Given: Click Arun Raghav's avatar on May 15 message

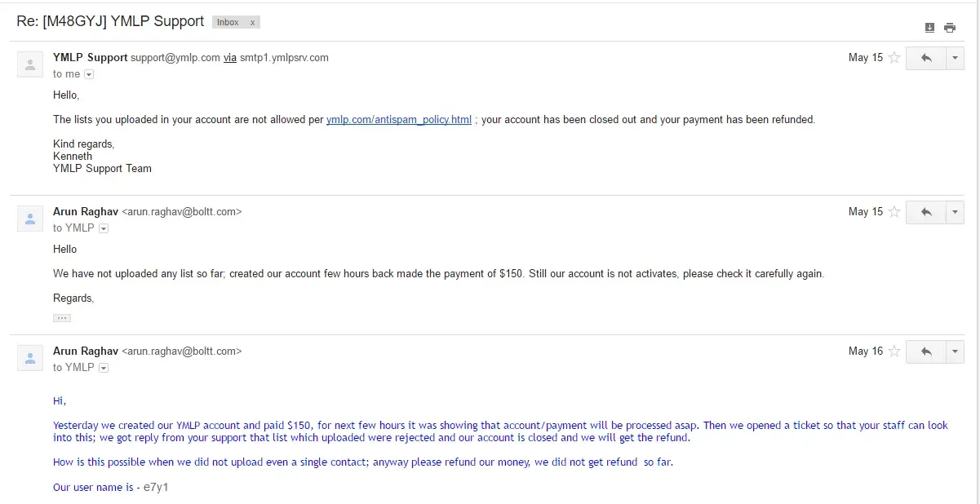Looking at the screenshot, I should (x=30, y=219).
